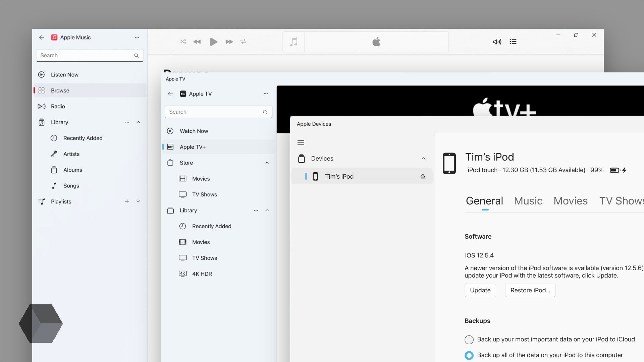The image size is (644, 362).
Task: Click the Update button
Action: (x=480, y=290)
